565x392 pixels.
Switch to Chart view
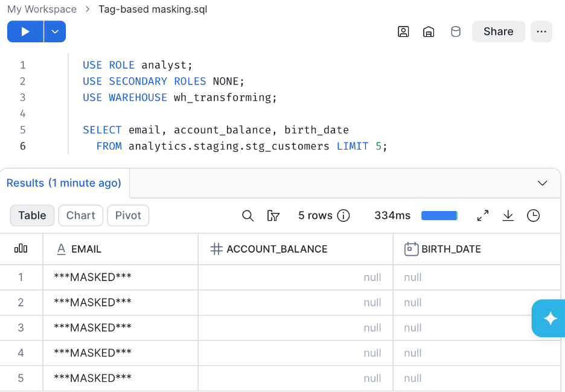(81, 215)
